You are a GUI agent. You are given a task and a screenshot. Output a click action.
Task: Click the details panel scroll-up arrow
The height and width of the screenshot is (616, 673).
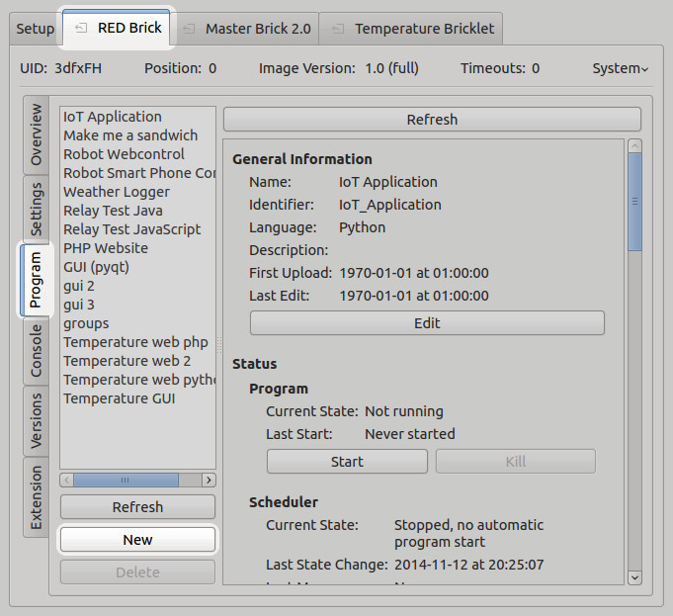point(634,146)
